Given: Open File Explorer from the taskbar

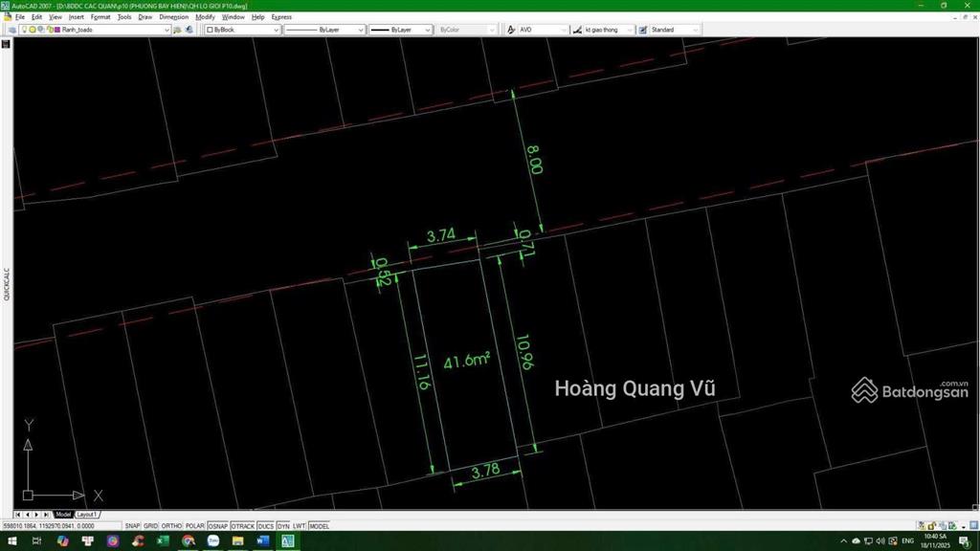Looking at the screenshot, I should coord(238,541).
